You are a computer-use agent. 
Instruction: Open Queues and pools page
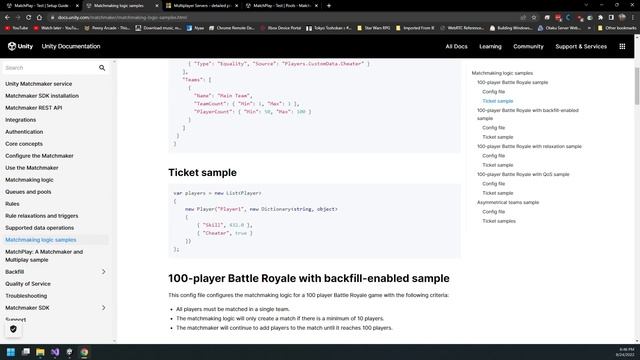(28, 192)
